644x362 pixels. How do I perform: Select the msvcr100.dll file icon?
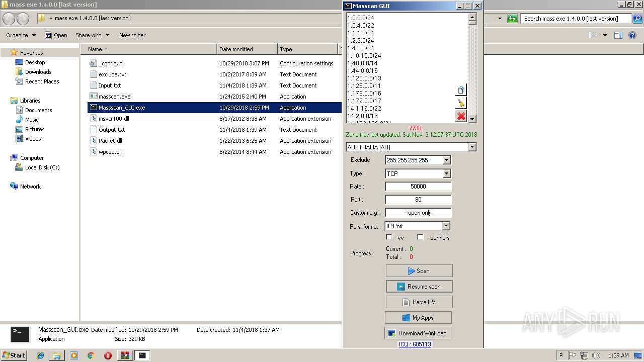pos(93,119)
